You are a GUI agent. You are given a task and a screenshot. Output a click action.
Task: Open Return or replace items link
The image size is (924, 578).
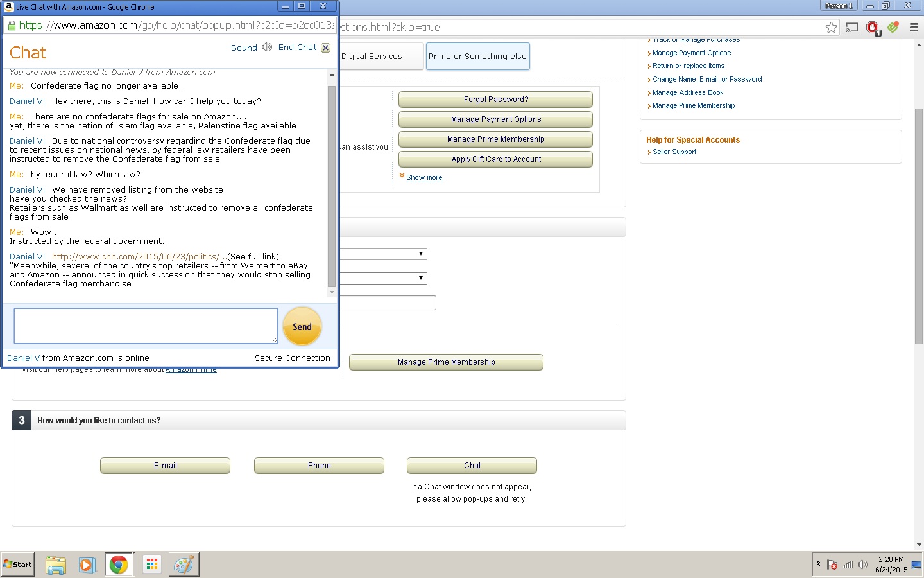(689, 66)
